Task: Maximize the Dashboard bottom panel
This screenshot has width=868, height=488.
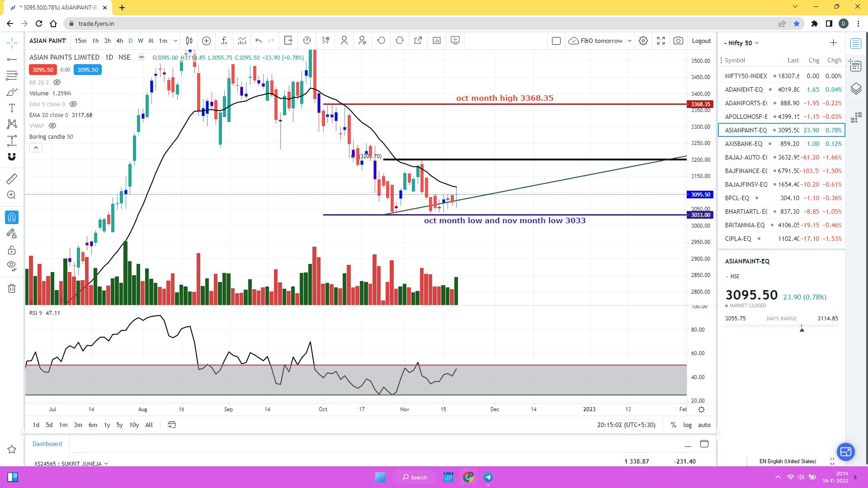Action: point(704,444)
